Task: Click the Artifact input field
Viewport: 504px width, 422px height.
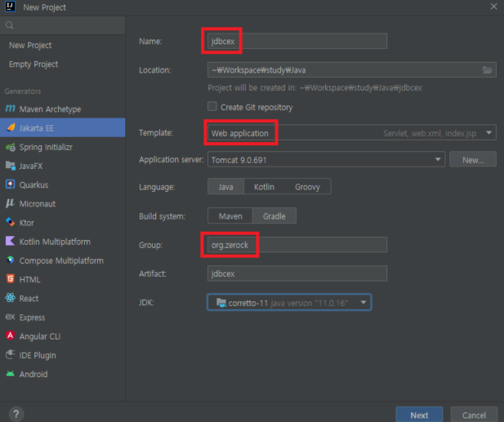Action: click(x=297, y=273)
